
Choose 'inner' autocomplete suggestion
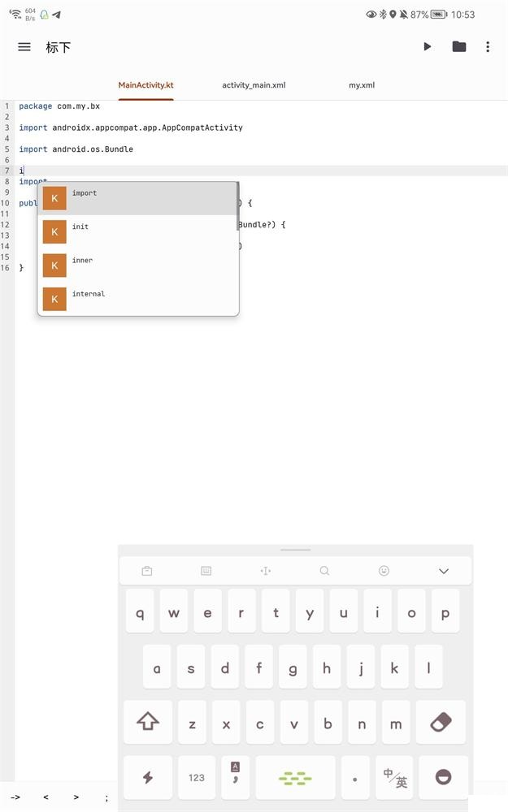click(x=138, y=266)
